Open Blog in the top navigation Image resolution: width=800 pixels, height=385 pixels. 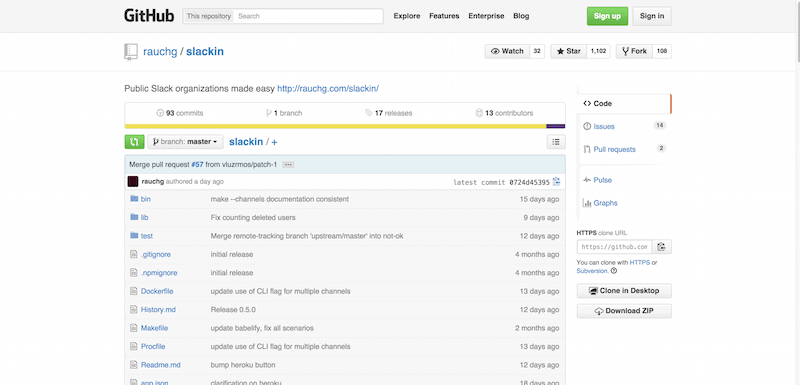[521, 16]
